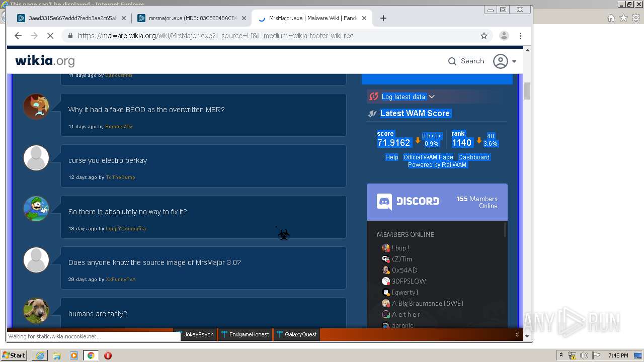Click the blank avatar beside the source image comment
Image resolution: width=644 pixels, height=362 pixels.
coord(36,260)
